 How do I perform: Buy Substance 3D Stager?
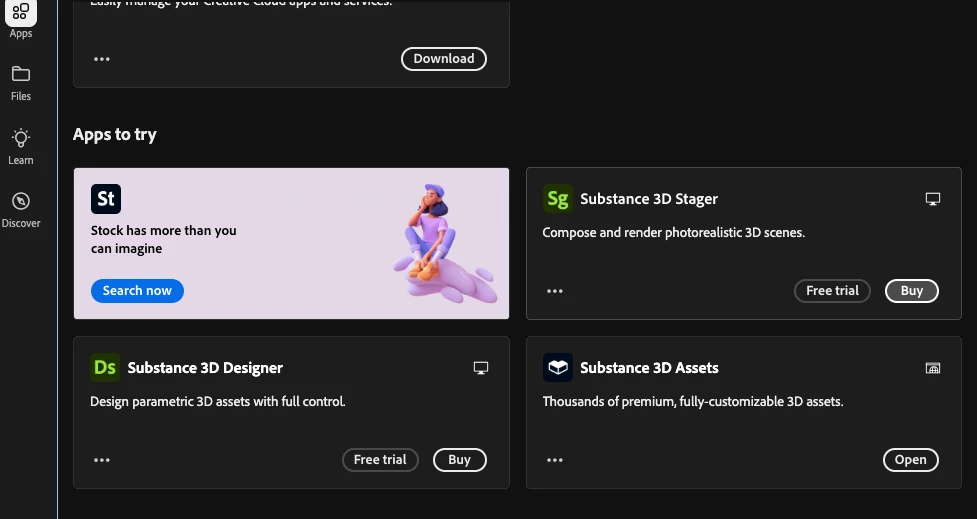coord(912,291)
